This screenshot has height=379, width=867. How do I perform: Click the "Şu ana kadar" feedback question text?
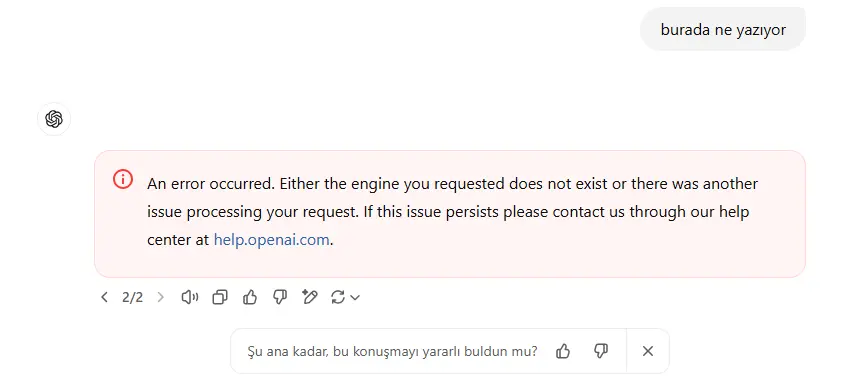[x=392, y=351]
